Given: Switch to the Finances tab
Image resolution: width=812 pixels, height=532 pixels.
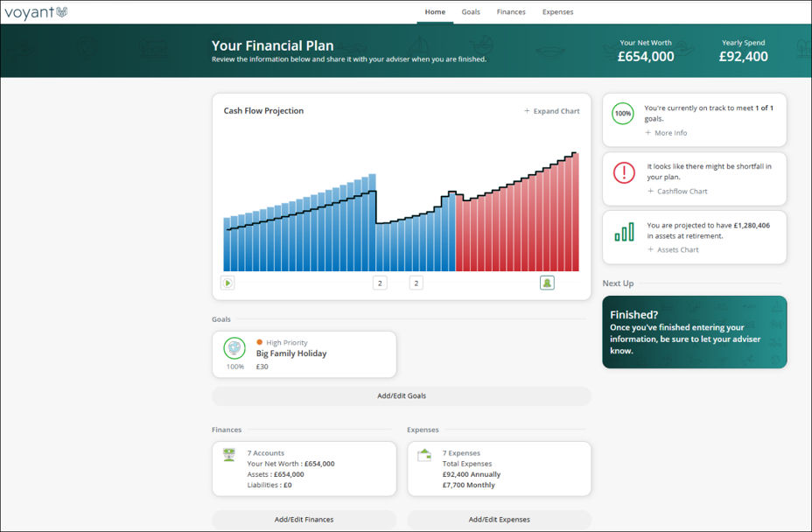Looking at the screenshot, I should pos(511,12).
